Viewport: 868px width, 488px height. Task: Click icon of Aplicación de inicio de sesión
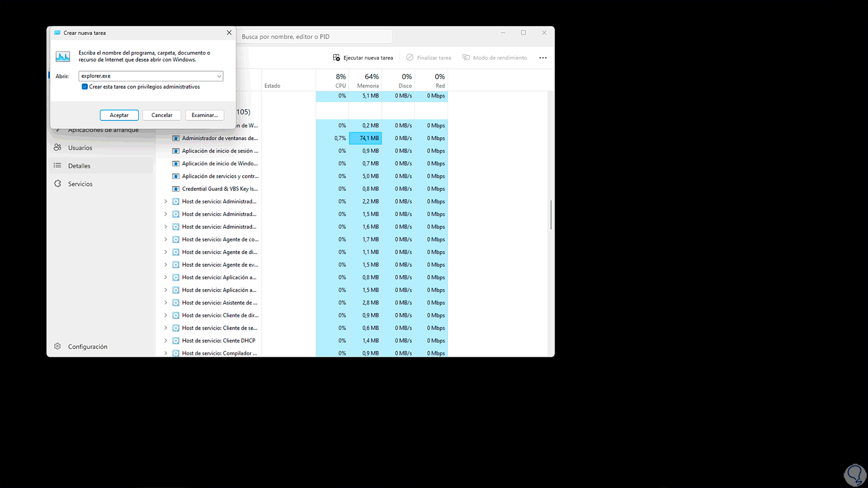pos(176,151)
